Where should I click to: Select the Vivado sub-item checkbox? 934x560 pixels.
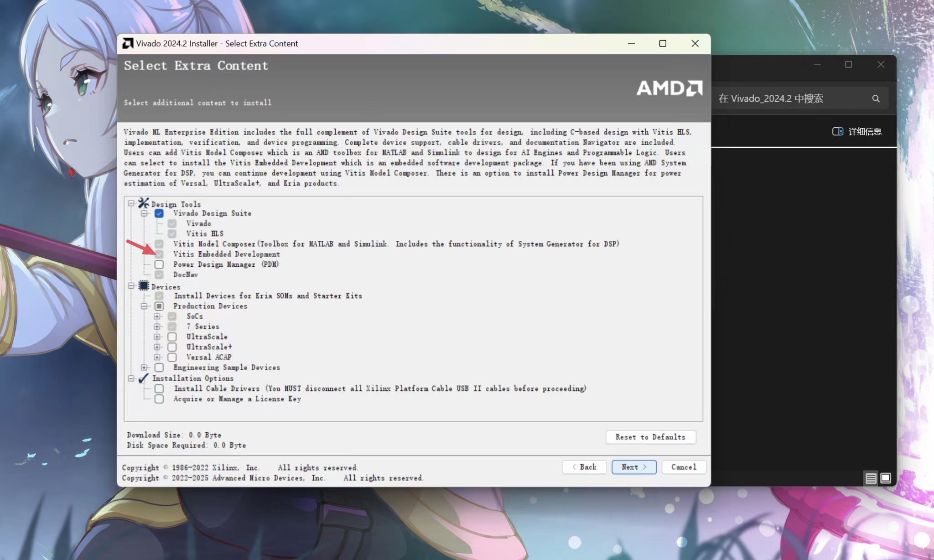click(x=172, y=223)
